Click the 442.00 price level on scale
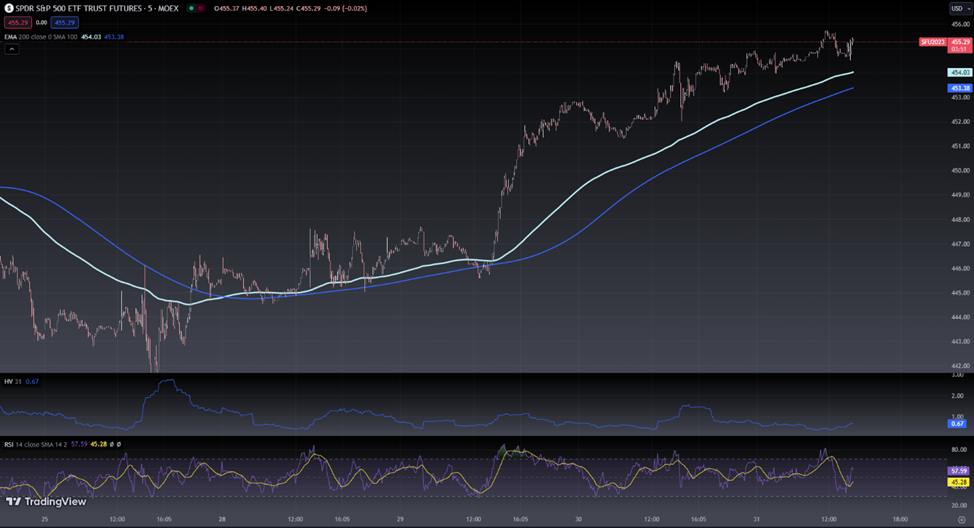974x528 pixels. (x=960, y=366)
